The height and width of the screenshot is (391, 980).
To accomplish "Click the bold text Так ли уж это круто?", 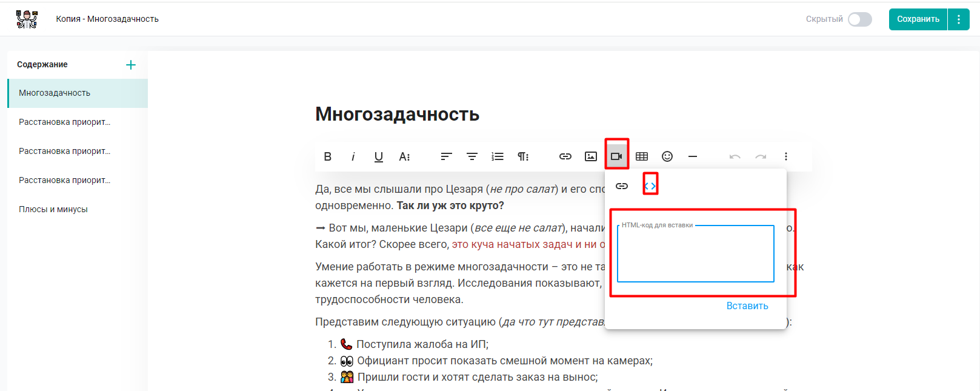I will coord(450,206).
